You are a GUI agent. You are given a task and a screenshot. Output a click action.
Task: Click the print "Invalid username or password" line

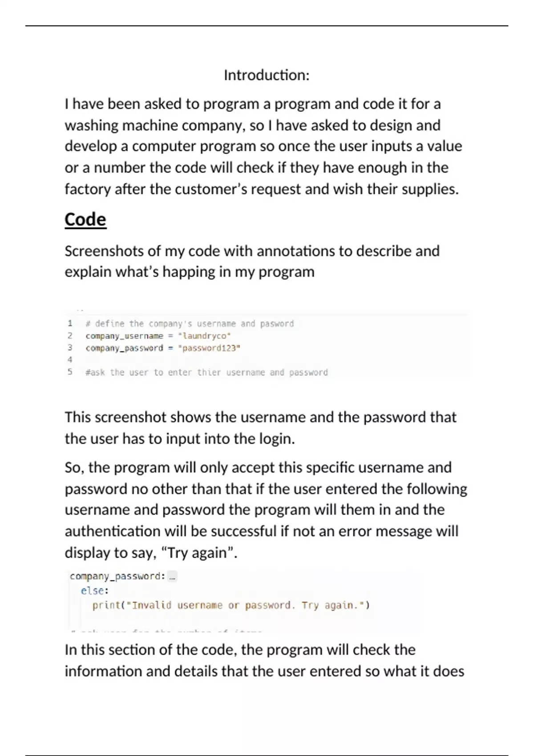tap(231, 605)
